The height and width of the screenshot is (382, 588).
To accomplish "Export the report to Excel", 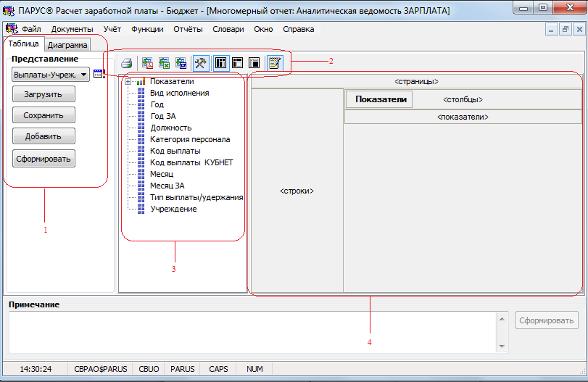I will click(165, 63).
